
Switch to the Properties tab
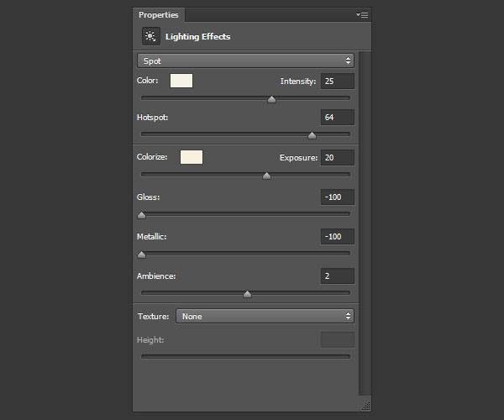coord(159,15)
